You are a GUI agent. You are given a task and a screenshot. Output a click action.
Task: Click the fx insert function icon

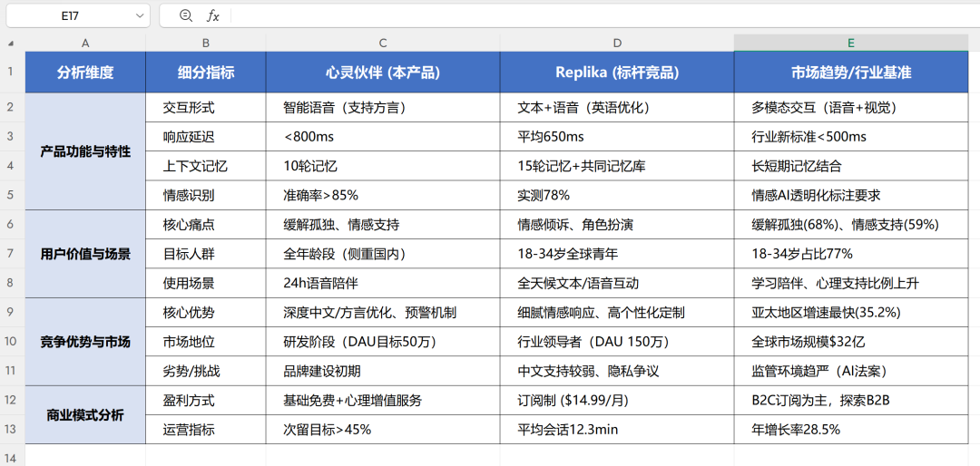(213, 15)
